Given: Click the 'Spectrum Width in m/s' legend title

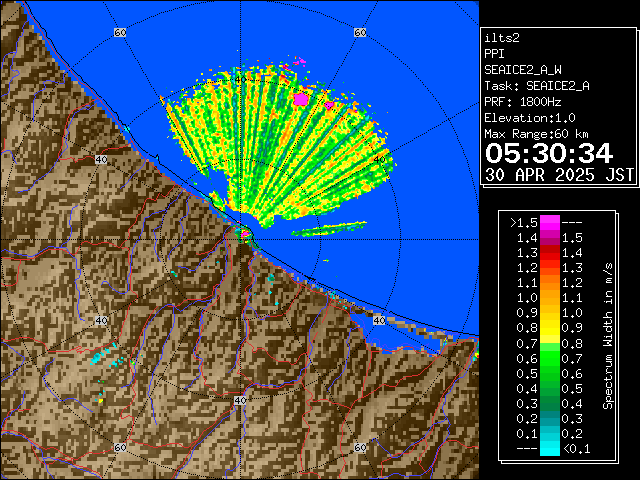Looking at the screenshot, I should tap(608, 336).
